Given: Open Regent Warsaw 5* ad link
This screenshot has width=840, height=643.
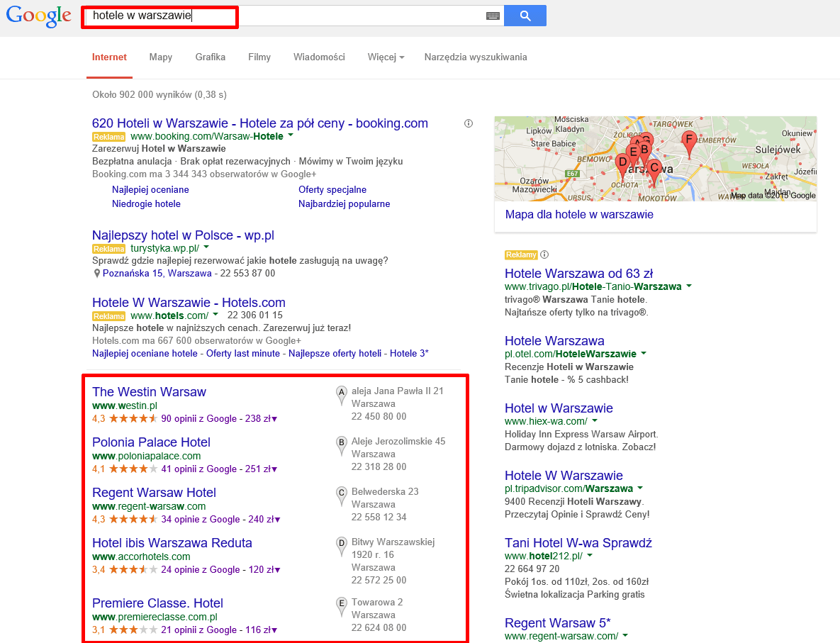Looking at the screenshot, I should 558,623.
